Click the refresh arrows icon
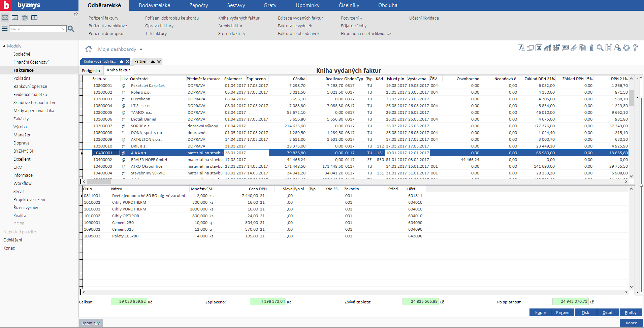 point(626,48)
